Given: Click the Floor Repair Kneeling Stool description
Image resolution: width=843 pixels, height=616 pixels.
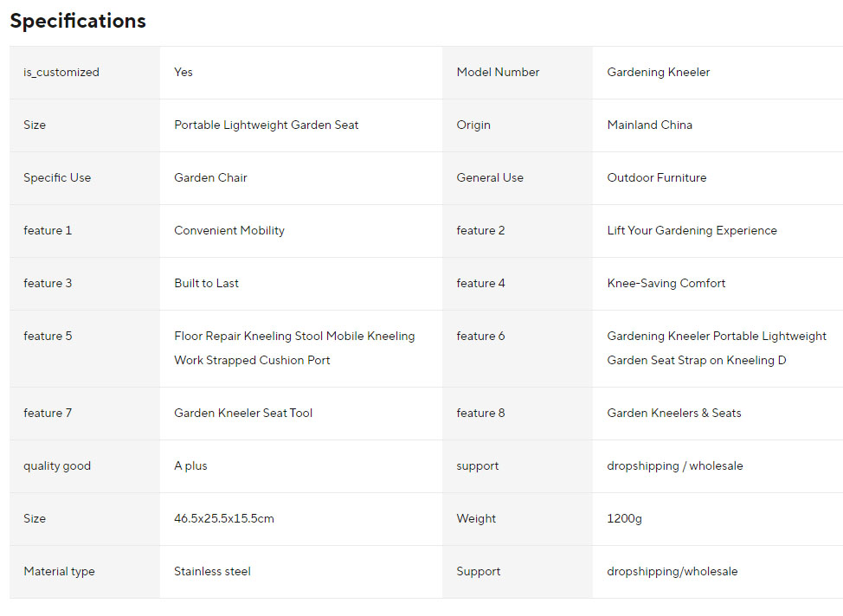Looking at the screenshot, I should (x=294, y=348).
